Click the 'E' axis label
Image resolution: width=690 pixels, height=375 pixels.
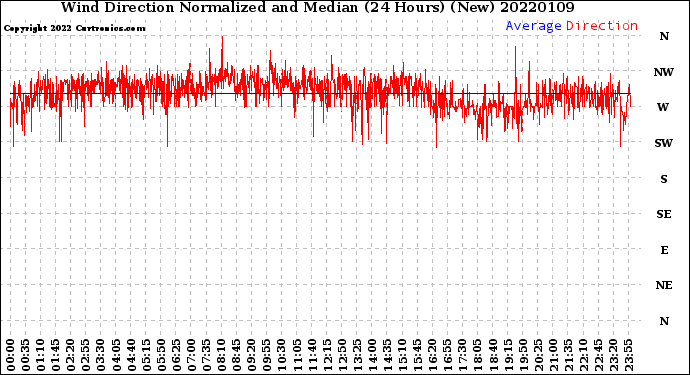[x=664, y=250]
